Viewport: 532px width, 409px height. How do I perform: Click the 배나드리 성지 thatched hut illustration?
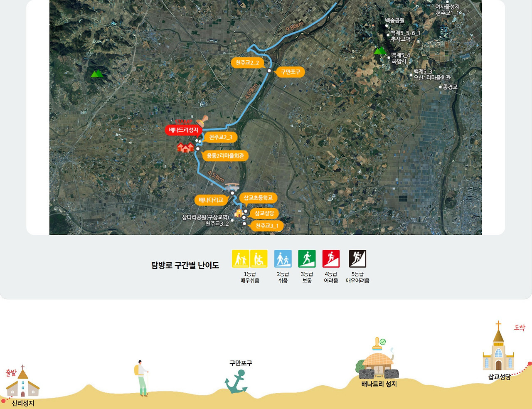(378, 364)
